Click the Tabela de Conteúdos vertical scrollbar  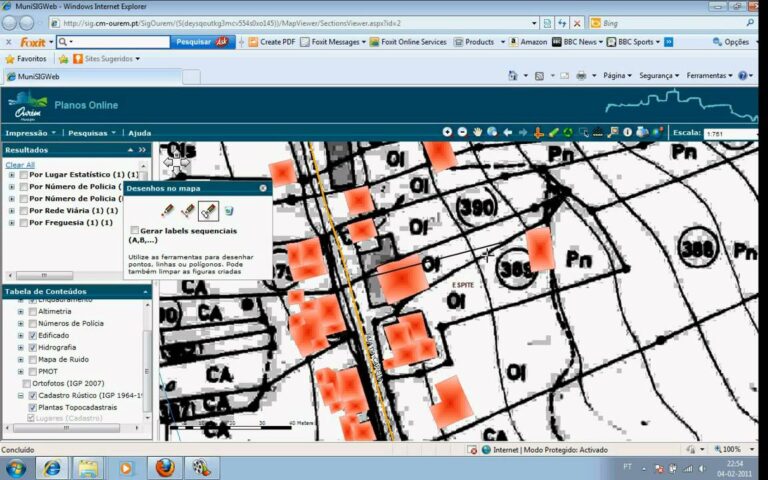147,360
